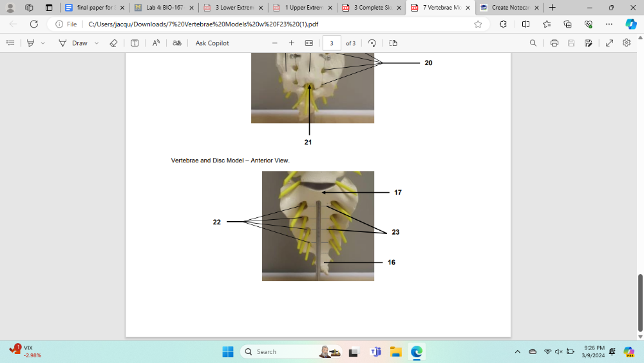Image resolution: width=644 pixels, height=363 pixels.
Task: Show hidden system tray icons
Action: pos(517,351)
